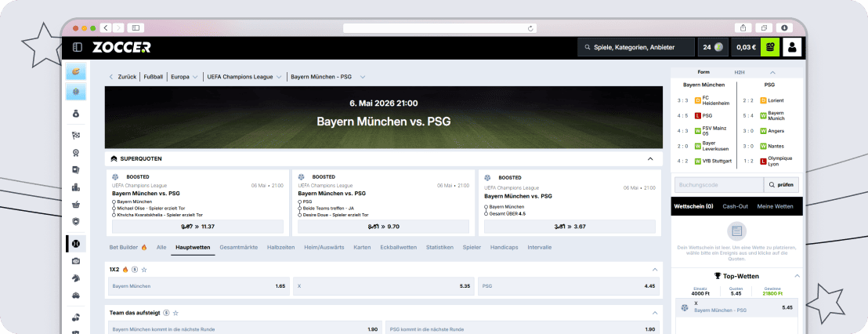Click the browser share icon
The height and width of the screenshot is (334, 868).
[743, 27]
